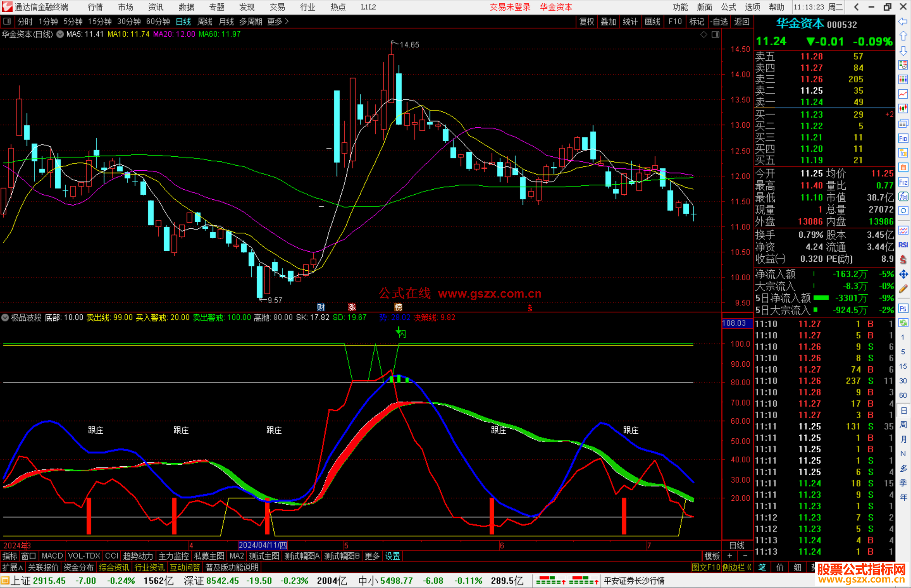911x588 pixels.
Task: Toggle the 极品波段 indicator circle icon
Action: tap(5, 317)
